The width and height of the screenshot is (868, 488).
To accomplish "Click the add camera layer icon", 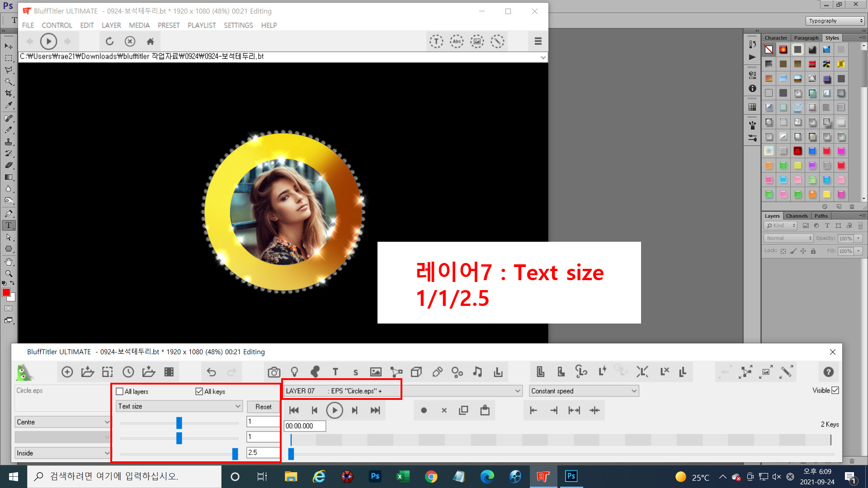I will click(274, 372).
